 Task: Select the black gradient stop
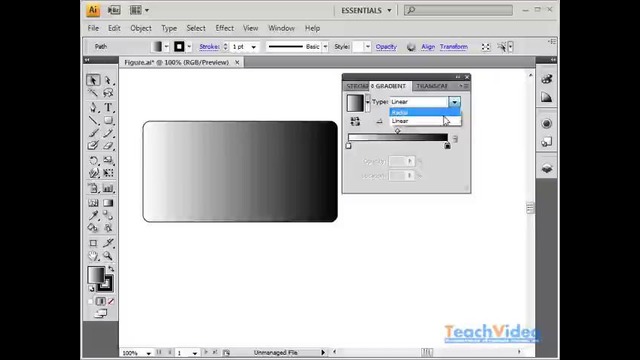447,146
